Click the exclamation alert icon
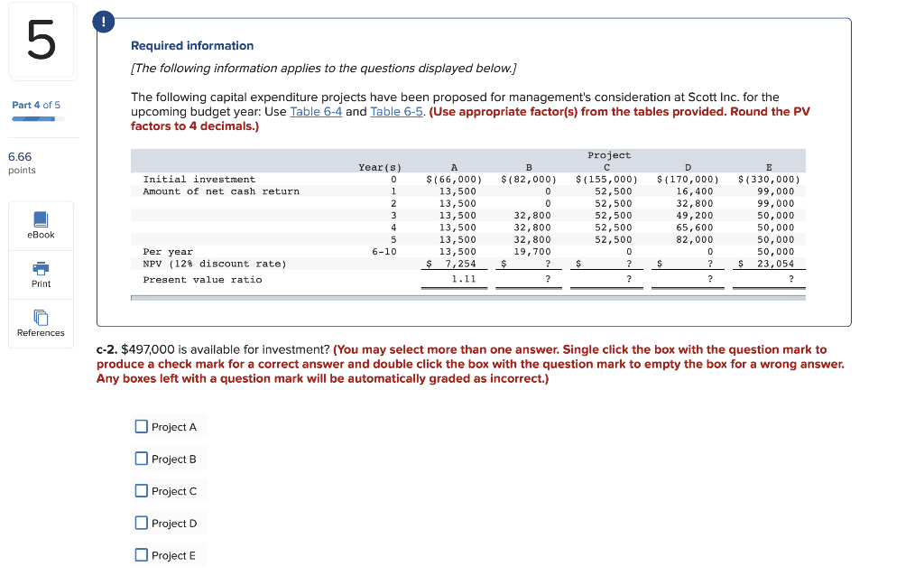924x585 pixels. 103,22
